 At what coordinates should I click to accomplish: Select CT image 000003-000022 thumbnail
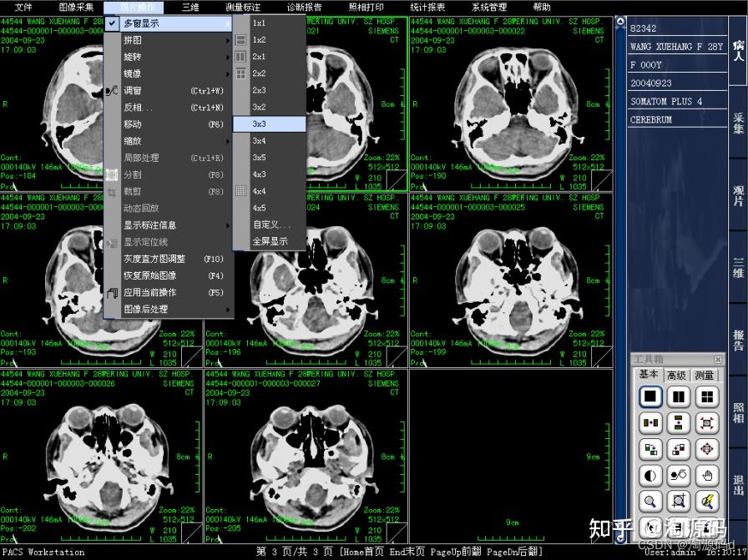tap(511, 104)
